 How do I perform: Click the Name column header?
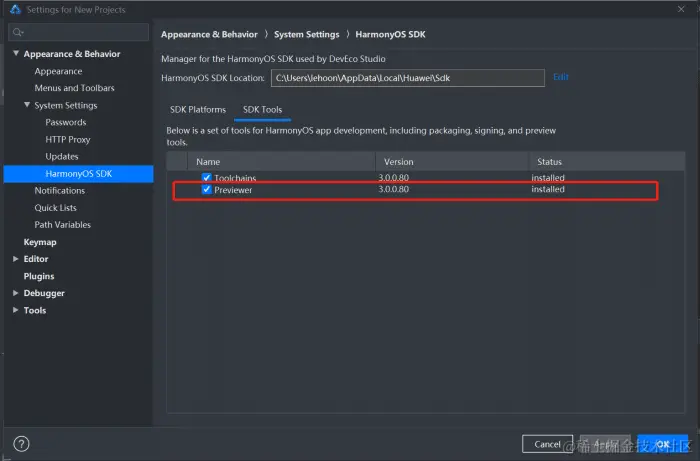click(281, 162)
